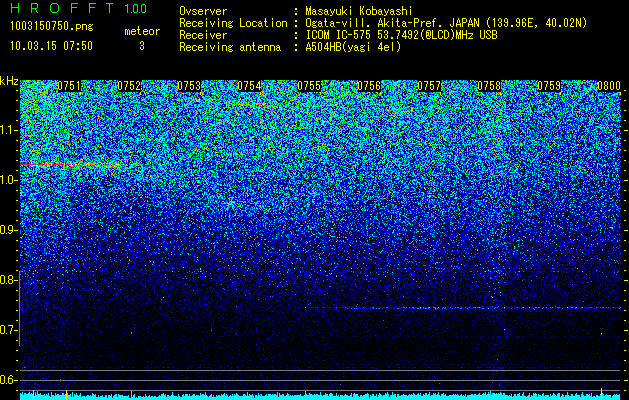Image resolution: width=629 pixels, height=400 pixels.
Task: Click the 1.1 kHz axis label
Action: (x=8, y=130)
